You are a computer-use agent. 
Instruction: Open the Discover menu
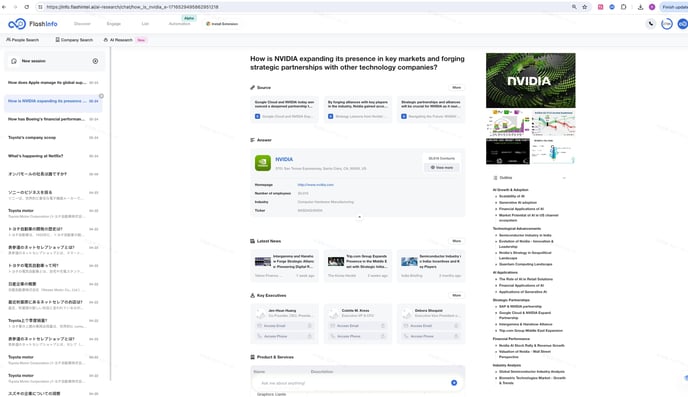pos(82,24)
